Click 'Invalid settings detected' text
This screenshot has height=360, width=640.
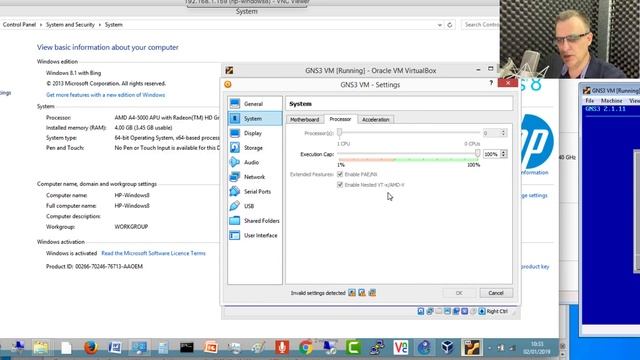(318, 293)
